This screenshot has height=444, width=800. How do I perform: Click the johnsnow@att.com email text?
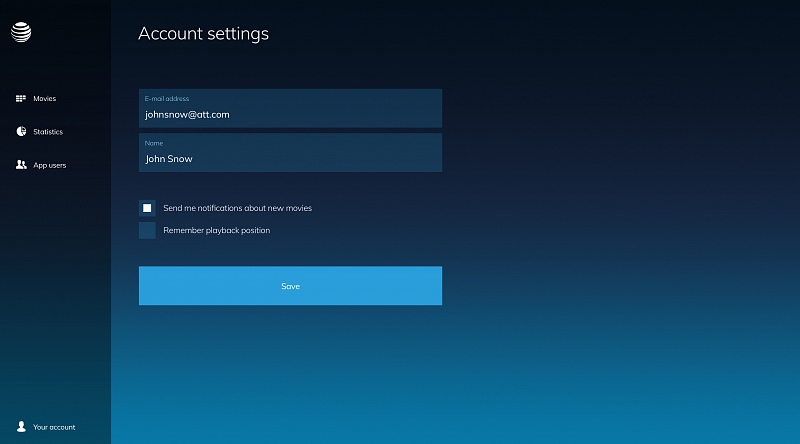tap(187, 115)
